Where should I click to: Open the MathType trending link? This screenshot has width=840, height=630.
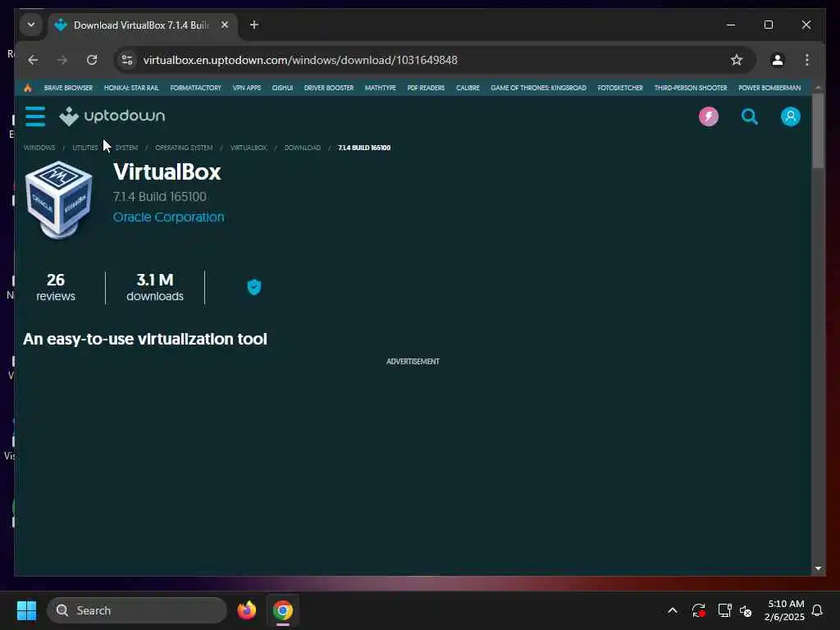click(x=381, y=88)
